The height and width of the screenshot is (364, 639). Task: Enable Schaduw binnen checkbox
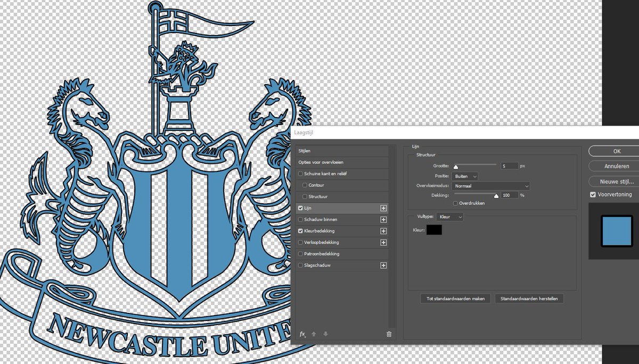[x=301, y=219]
